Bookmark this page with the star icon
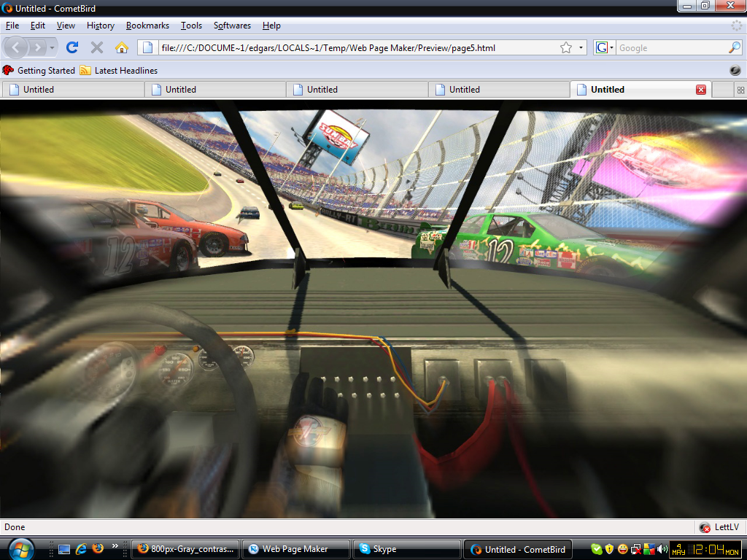Viewport: 747px width, 560px height. click(x=566, y=47)
